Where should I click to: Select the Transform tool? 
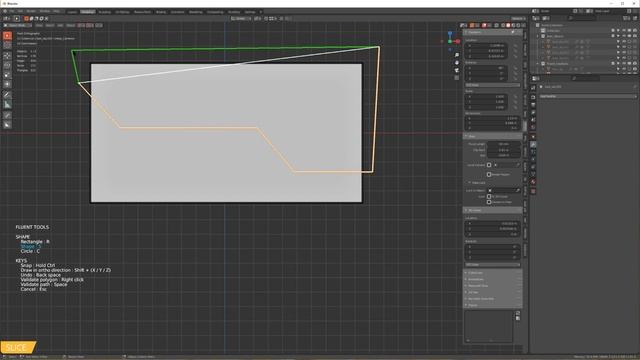click(7, 84)
